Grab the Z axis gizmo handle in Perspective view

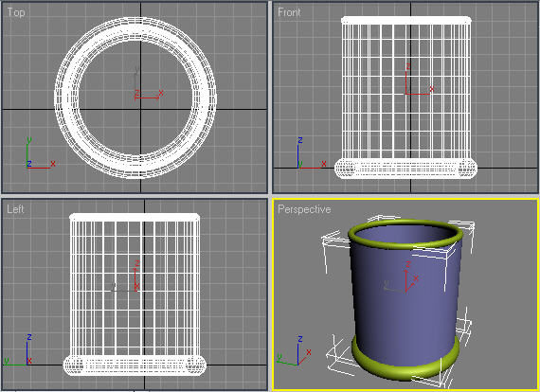(407, 277)
